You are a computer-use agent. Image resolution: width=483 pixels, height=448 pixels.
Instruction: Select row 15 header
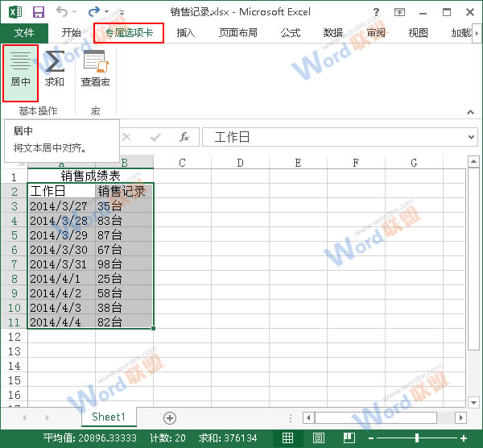coord(14,380)
